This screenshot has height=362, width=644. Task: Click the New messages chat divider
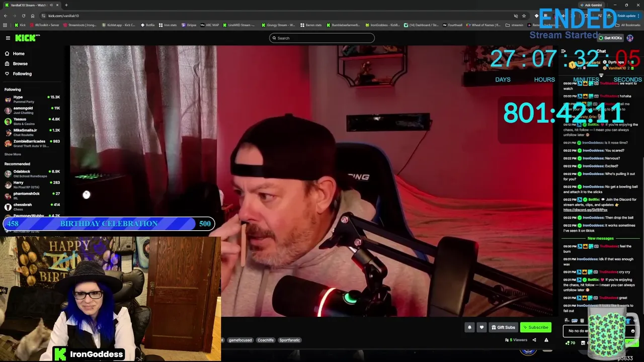pyautogui.click(x=601, y=238)
